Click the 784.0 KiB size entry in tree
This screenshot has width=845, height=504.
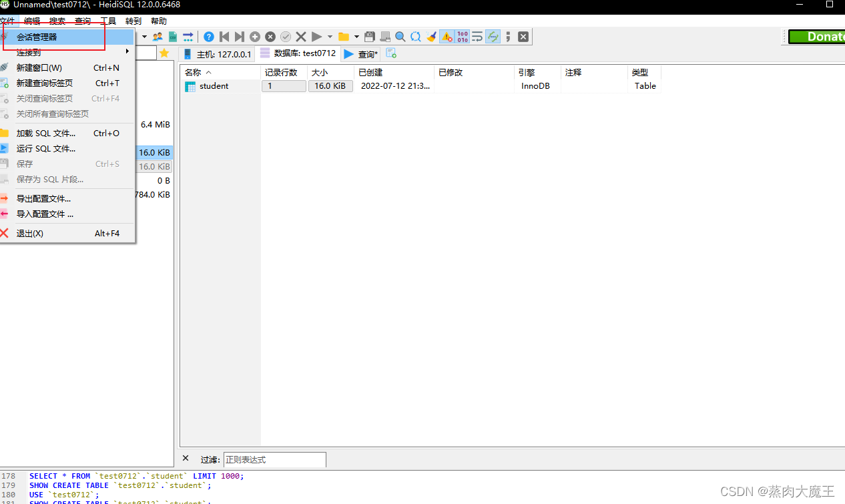coord(152,194)
